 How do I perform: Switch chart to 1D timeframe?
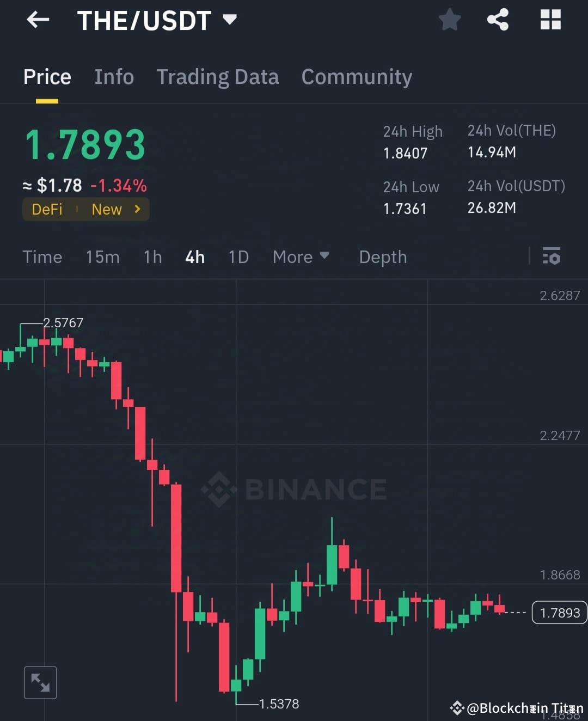click(x=238, y=256)
